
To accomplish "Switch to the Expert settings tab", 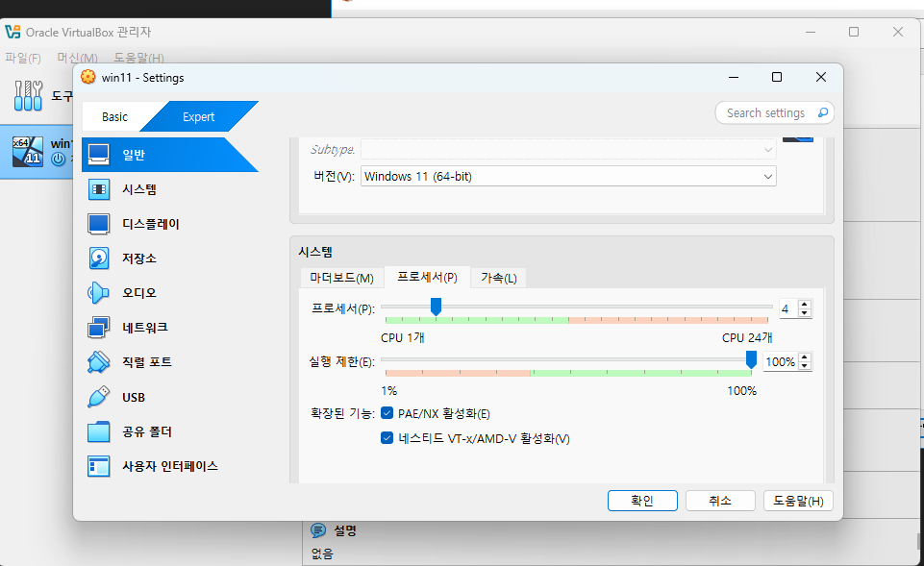I will click(x=199, y=116).
